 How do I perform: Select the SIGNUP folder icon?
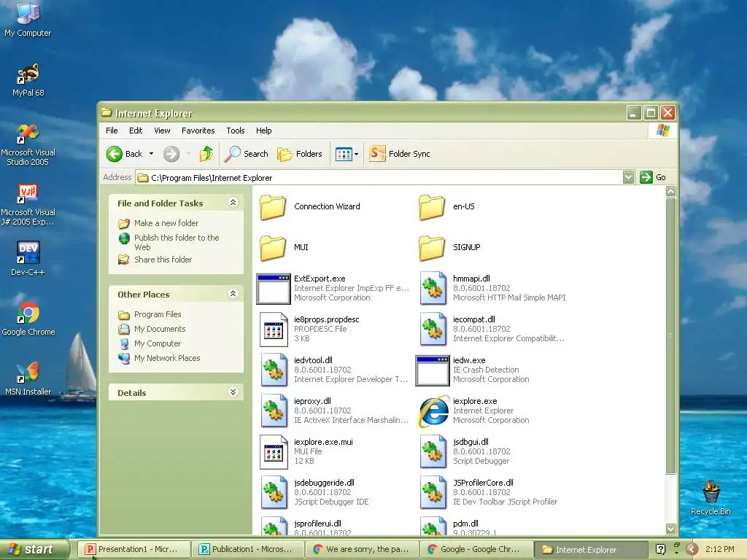click(x=432, y=248)
